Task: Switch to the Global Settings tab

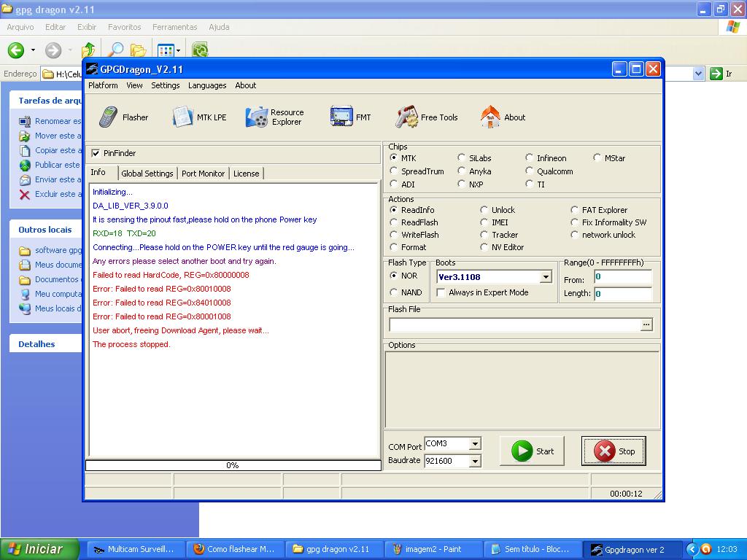Action: (x=147, y=174)
